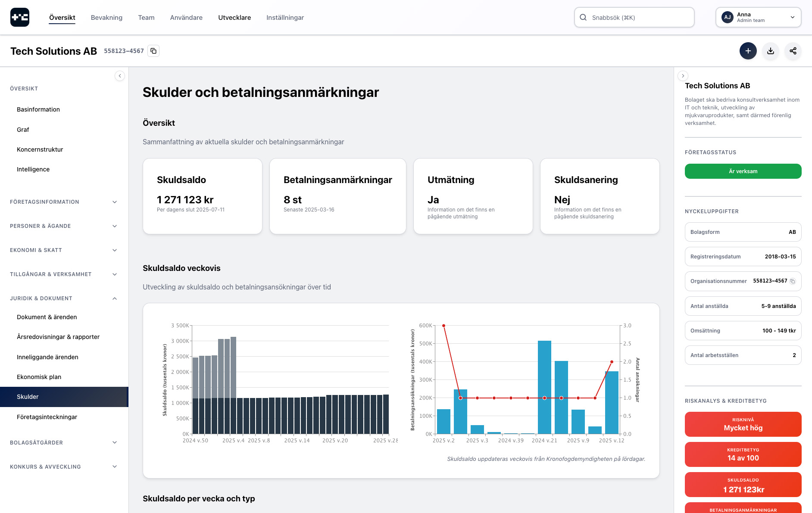Click the Snabbsök search field

[x=634, y=17]
